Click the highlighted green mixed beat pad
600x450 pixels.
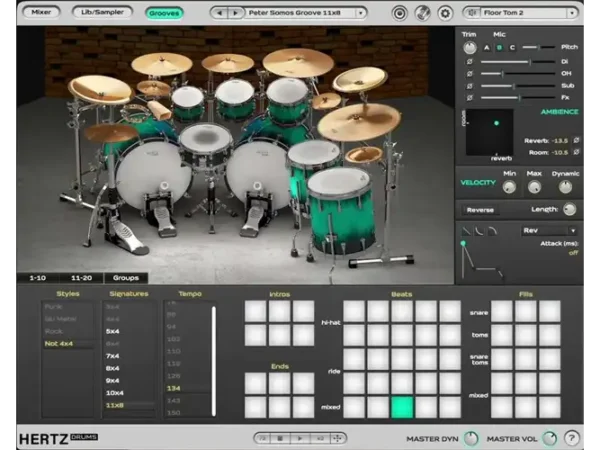pos(402,407)
